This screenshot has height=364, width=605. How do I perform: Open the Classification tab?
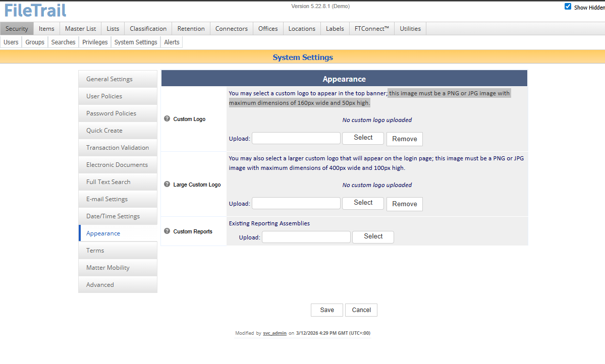(x=148, y=29)
